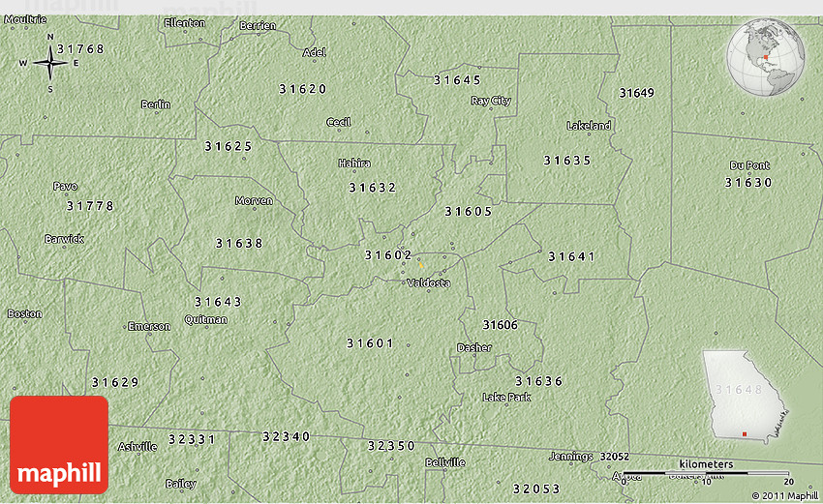Click the red maphill logo
The width and height of the screenshot is (823, 504).
tap(60, 445)
